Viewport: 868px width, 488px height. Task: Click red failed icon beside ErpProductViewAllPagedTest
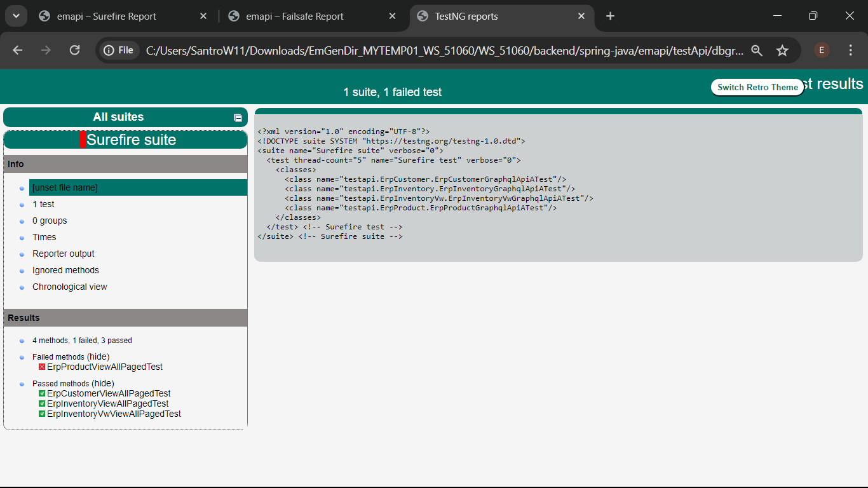[x=42, y=367]
